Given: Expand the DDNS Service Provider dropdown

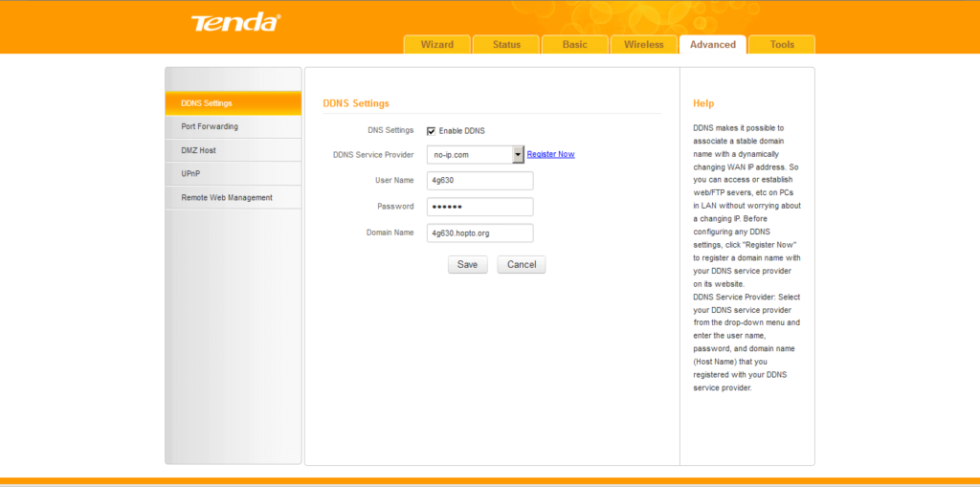Looking at the screenshot, I should (518, 154).
